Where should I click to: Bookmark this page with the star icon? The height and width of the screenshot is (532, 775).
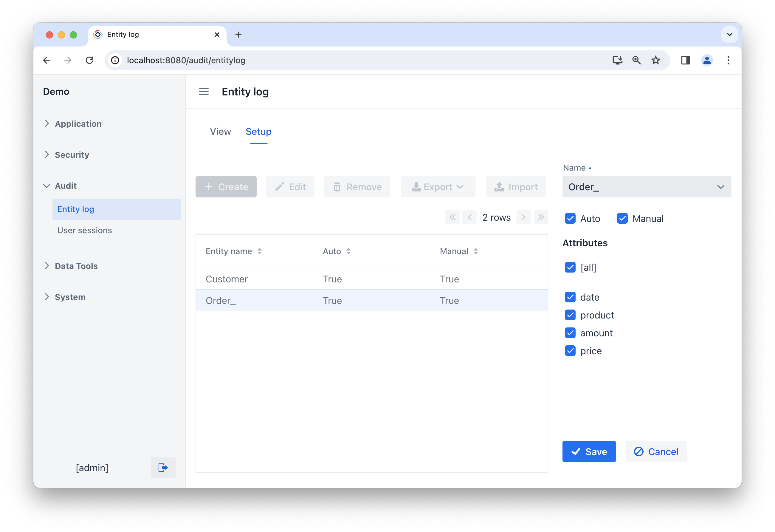click(655, 60)
